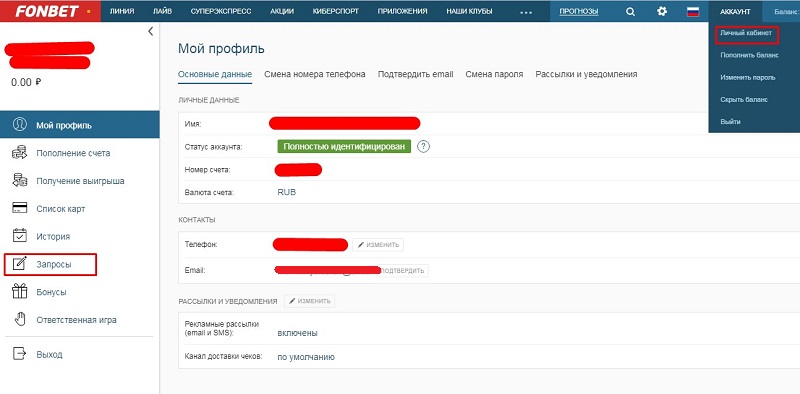Screen dimensions: 800x394
Task: Click the question mark help icon
Action: coord(423,147)
